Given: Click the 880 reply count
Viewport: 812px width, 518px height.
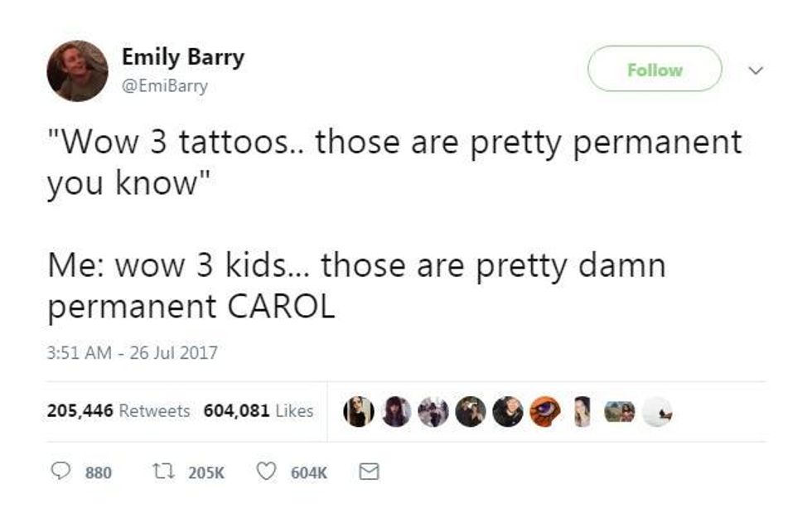Looking at the screenshot, I should coord(99,473).
